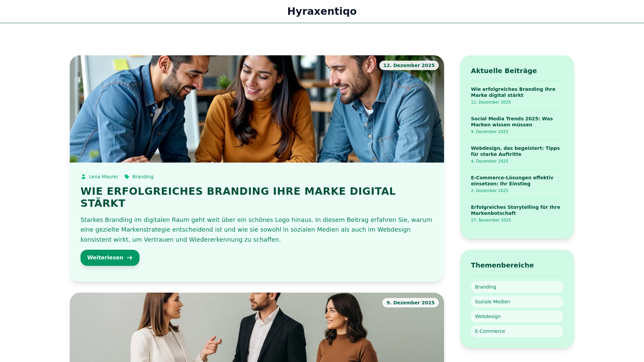
Task: Click the author person icon beside Lena Maurer
Action: (84, 177)
